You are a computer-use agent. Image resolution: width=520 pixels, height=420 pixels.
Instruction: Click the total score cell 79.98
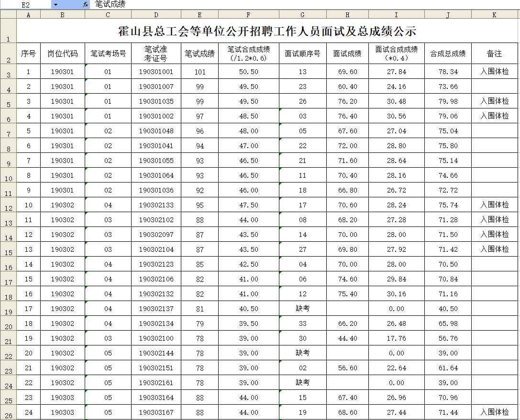(x=448, y=101)
